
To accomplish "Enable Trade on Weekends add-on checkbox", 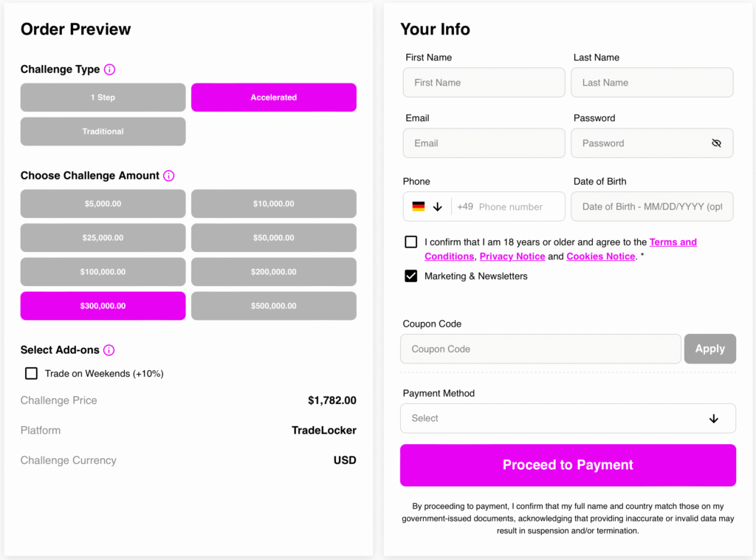I will tap(31, 373).
